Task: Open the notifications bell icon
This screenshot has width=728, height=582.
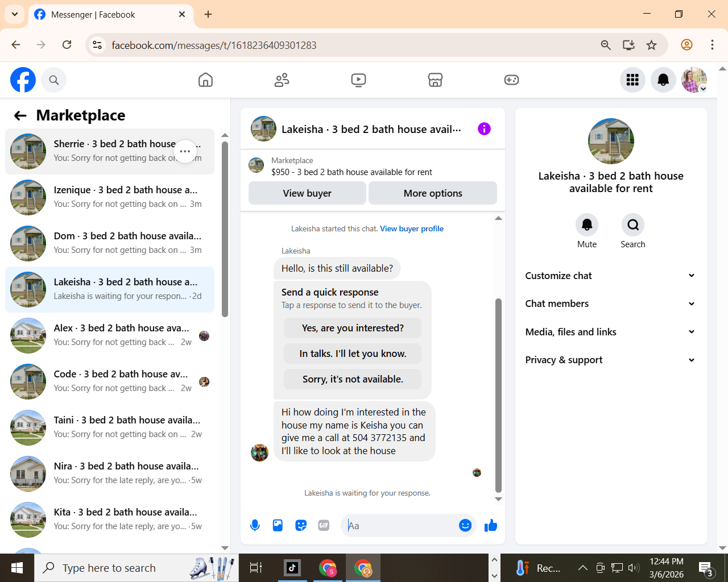Action: coord(663,80)
